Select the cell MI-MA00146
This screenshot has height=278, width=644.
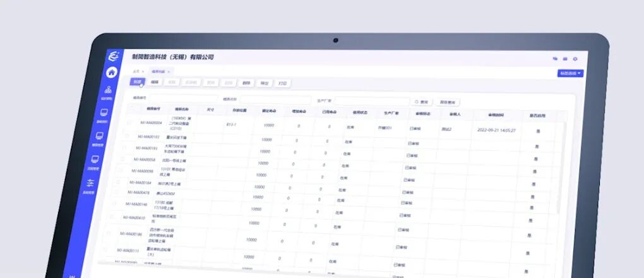(x=136, y=204)
